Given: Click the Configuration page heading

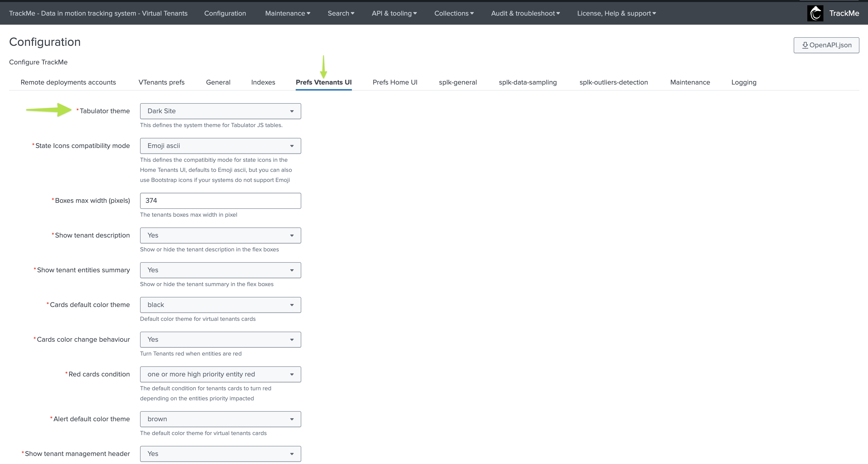Looking at the screenshot, I should (x=45, y=42).
